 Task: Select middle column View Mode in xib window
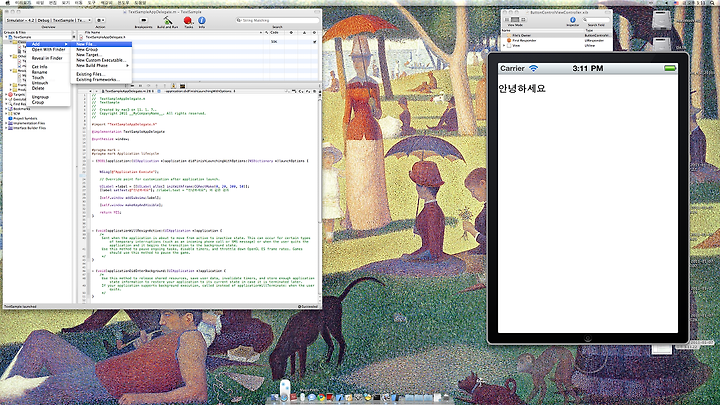[515, 20]
